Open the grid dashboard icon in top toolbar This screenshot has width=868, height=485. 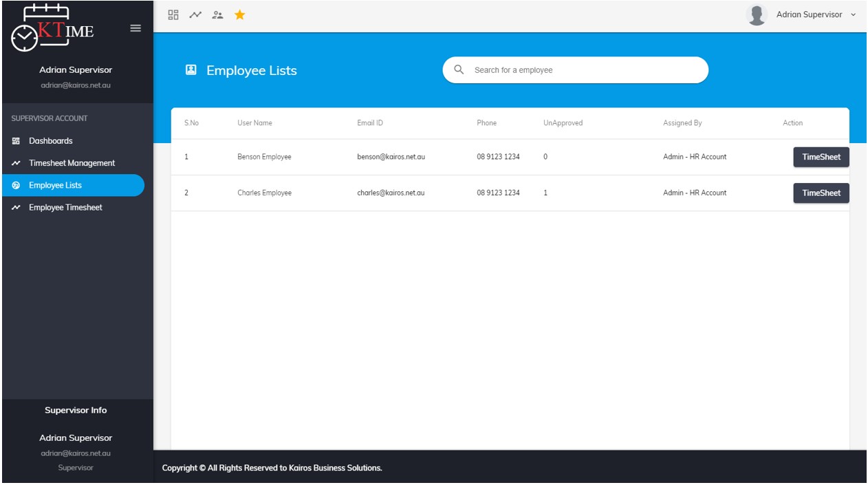[x=173, y=14]
